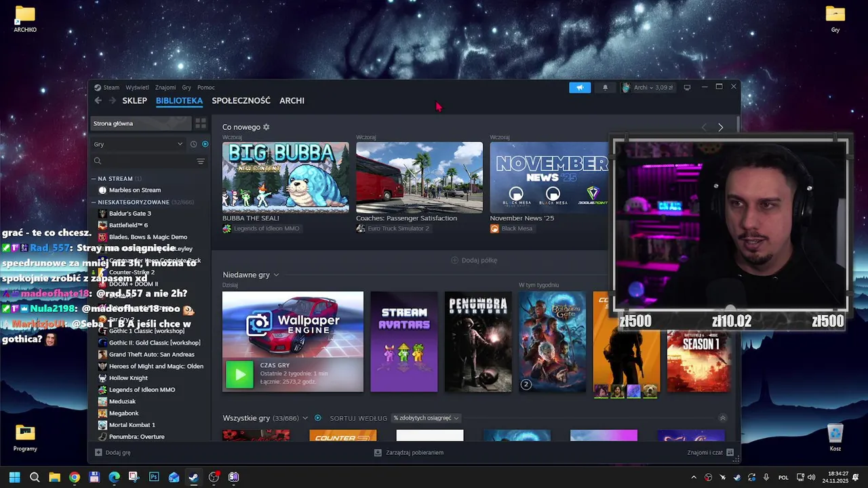This screenshot has height=488, width=868.
Task: Select Grand Theft Auto: San Andreas
Action: (x=151, y=354)
